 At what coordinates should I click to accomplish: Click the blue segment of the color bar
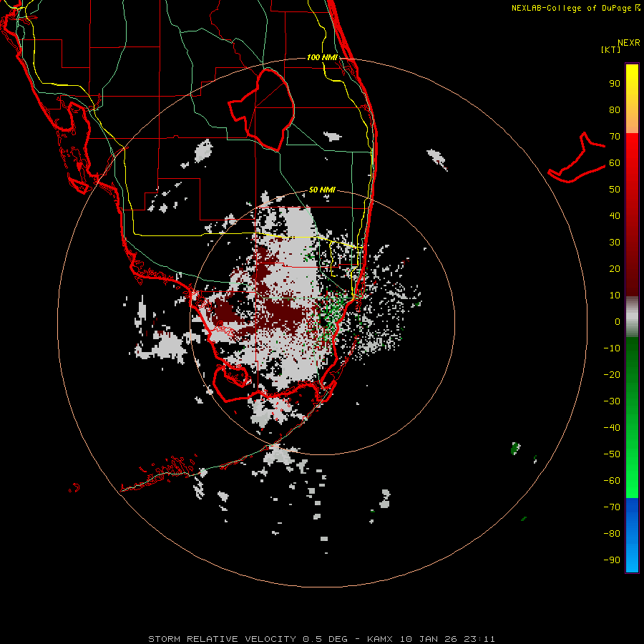coord(632,535)
